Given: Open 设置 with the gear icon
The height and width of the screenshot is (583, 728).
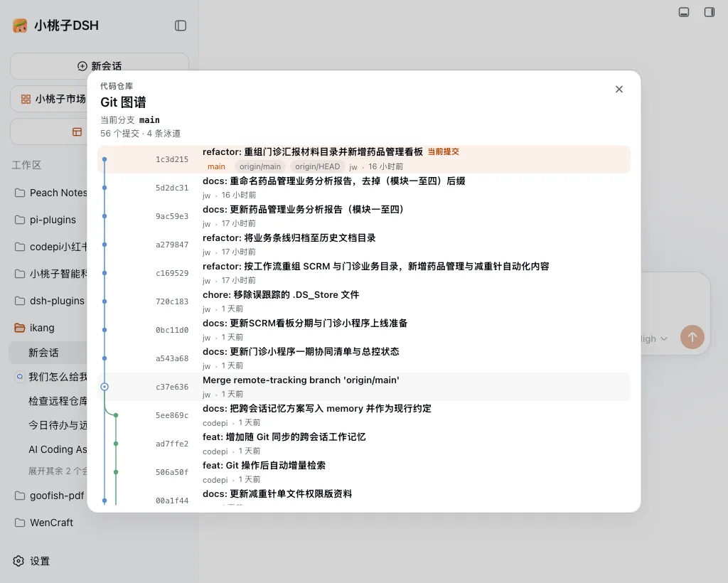Looking at the screenshot, I should 31,561.
